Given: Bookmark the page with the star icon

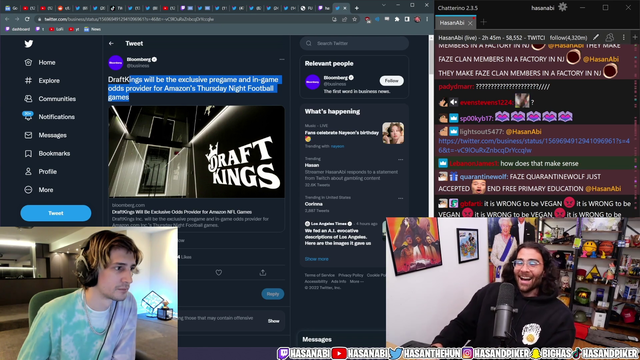Looking at the screenshot, I should pos(354,19).
